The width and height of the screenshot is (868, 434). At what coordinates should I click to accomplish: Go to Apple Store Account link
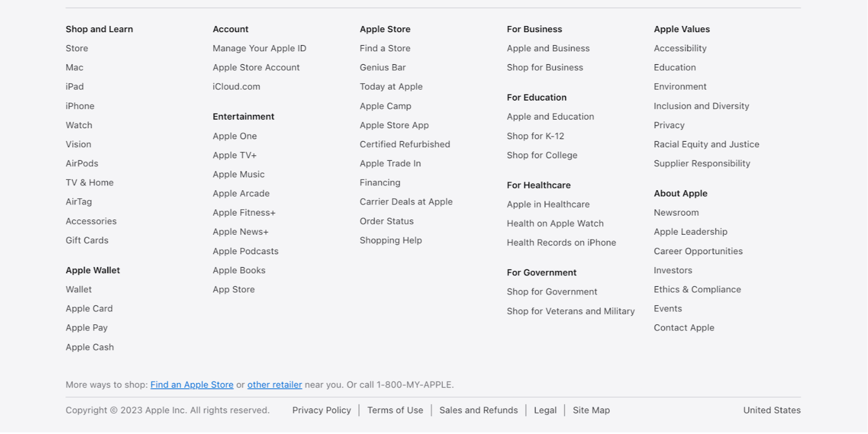click(256, 67)
